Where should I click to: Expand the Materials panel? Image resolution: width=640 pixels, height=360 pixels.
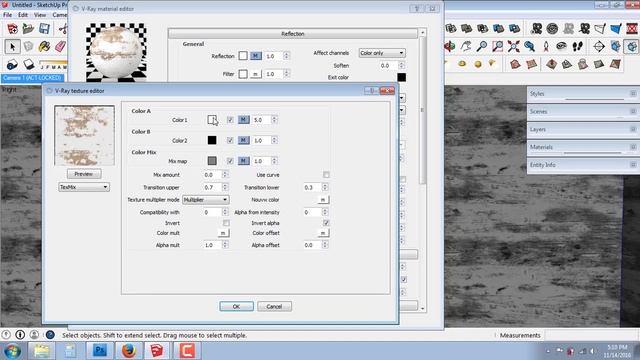[x=583, y=147]
